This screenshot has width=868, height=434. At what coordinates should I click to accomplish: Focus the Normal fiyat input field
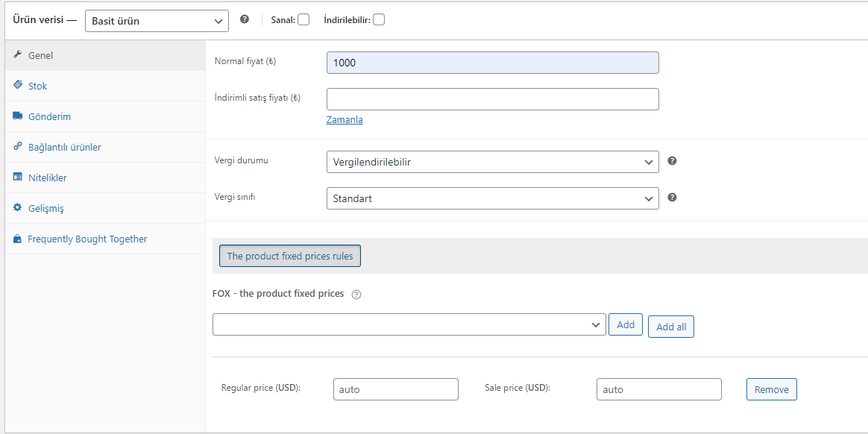pyautogui.click(x=493, y=63)
